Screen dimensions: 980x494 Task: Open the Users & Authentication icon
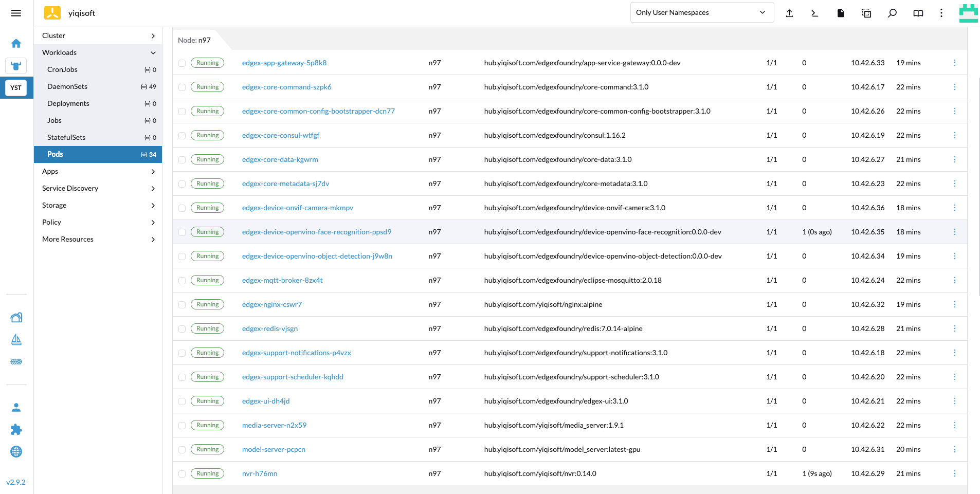pos(16,408)
